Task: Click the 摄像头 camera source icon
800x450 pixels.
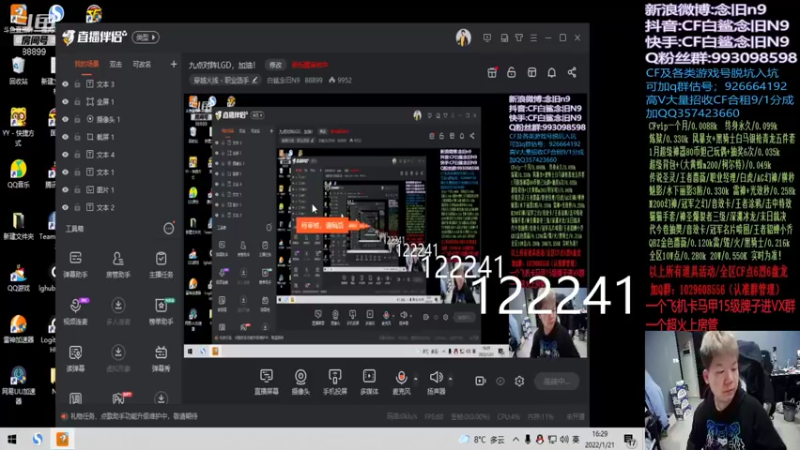Action: click(x=301, y=382)
